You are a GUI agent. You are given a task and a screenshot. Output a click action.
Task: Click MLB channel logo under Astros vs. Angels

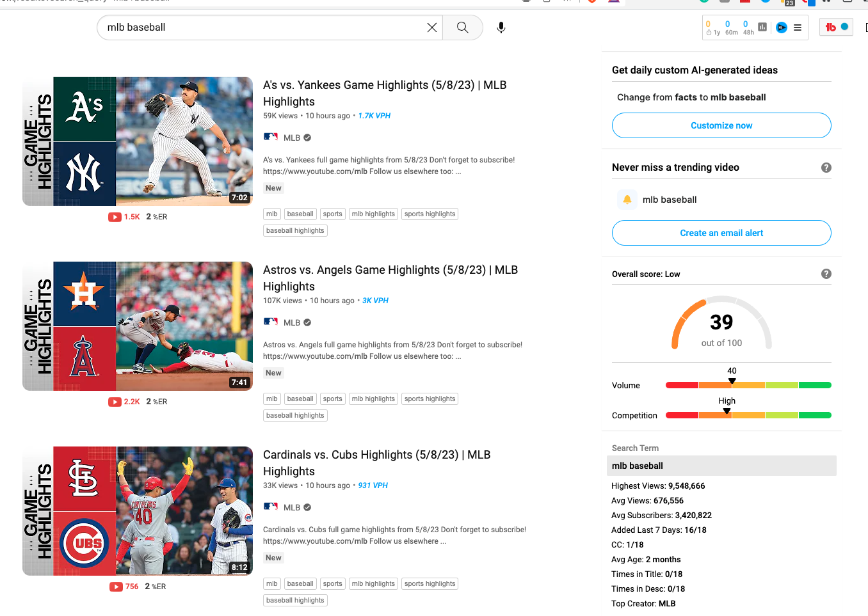tap(271, 322)
